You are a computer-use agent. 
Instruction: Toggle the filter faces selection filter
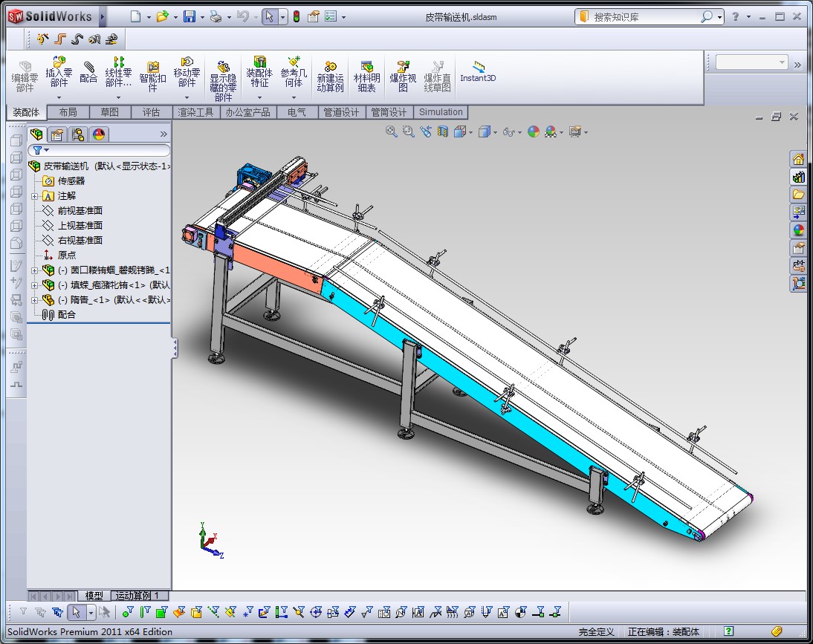tap(162, 612)
